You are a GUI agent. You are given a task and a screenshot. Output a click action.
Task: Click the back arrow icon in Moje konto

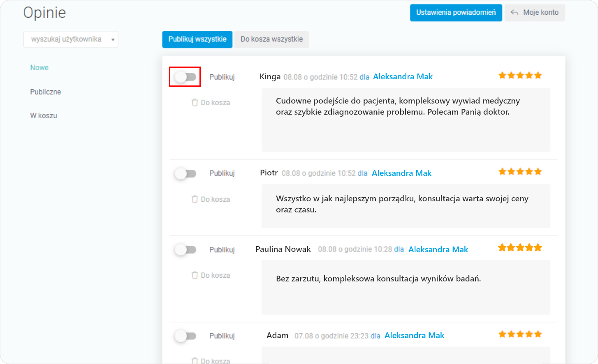pyautogui.click(x=514, y=12)
